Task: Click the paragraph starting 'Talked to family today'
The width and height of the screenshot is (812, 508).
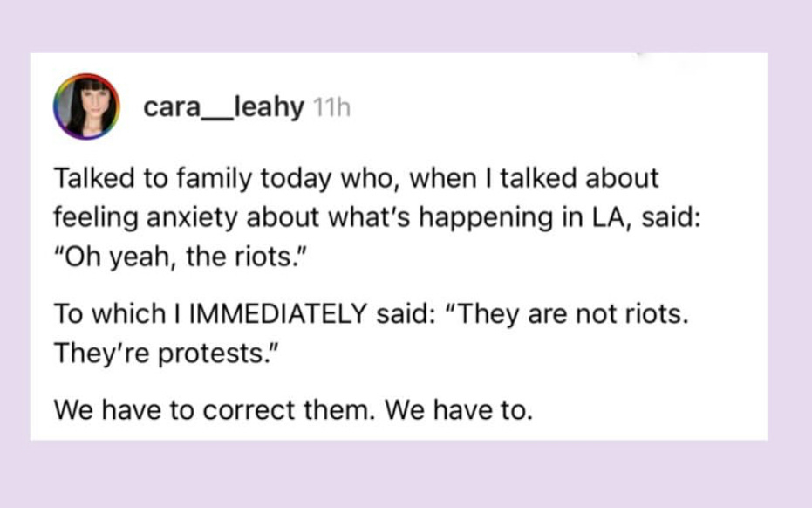Action: pyautogui.click(x=377, y=217)
